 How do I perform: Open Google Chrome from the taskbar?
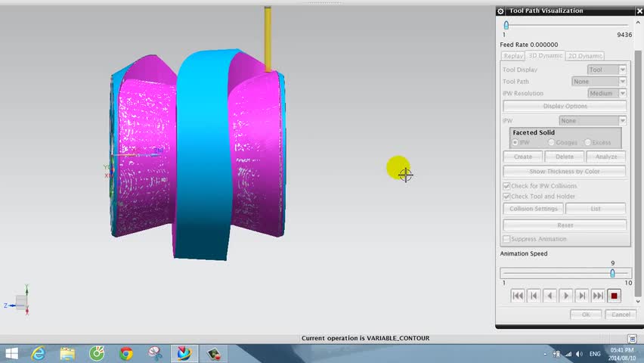[126, 353]
